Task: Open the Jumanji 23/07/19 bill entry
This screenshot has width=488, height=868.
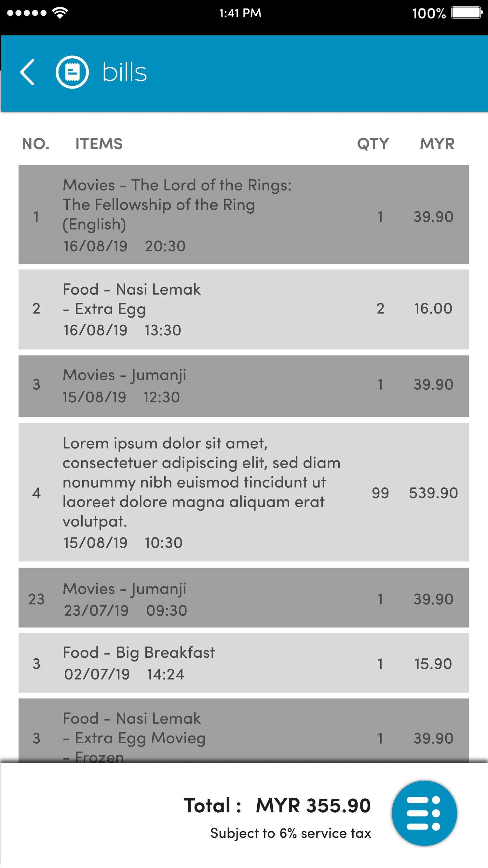Action: pos(243,597)
